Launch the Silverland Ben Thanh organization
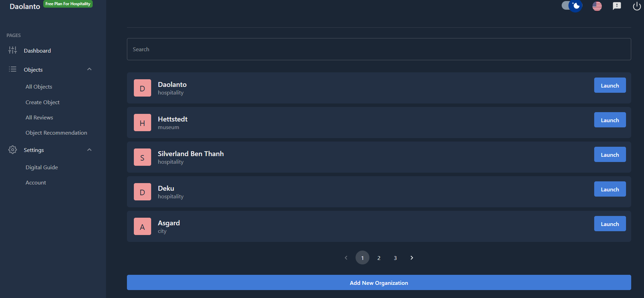This screenshot has height=298, width=644. click(x=609, y=155)
